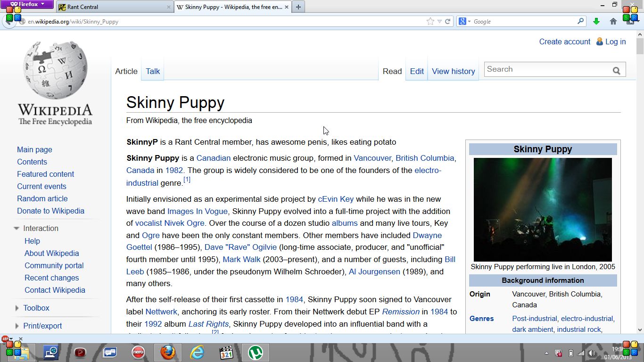
Task: Open the View history tab
Action: (453, 71)
